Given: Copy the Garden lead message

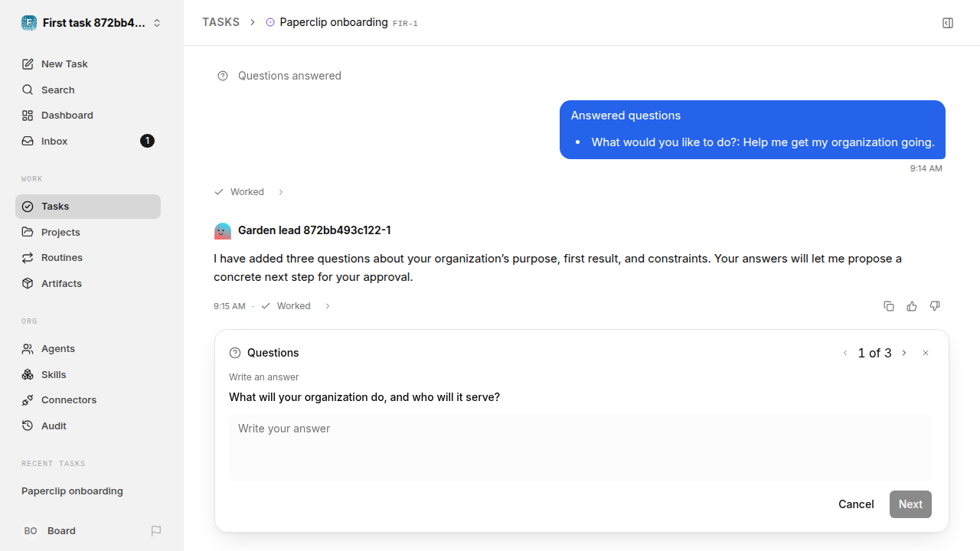Looking at the screenshot, I should 889,306.
